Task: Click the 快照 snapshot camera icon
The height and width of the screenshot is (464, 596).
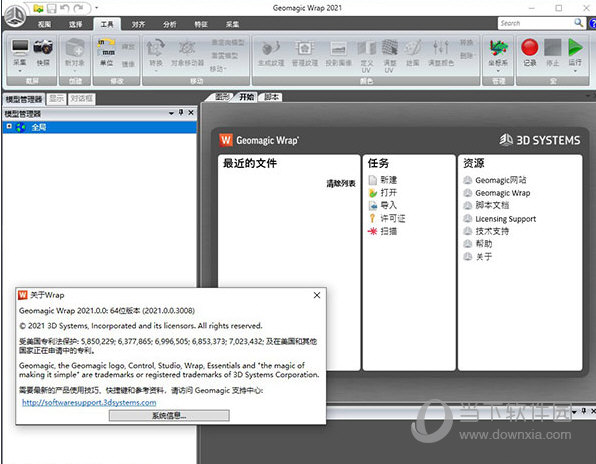Action: tap(43, 47)
